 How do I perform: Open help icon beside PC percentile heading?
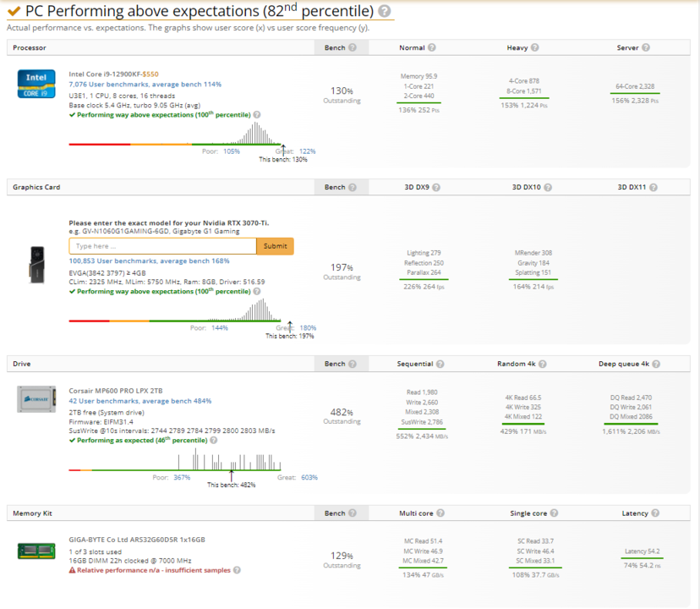(385, 12)
